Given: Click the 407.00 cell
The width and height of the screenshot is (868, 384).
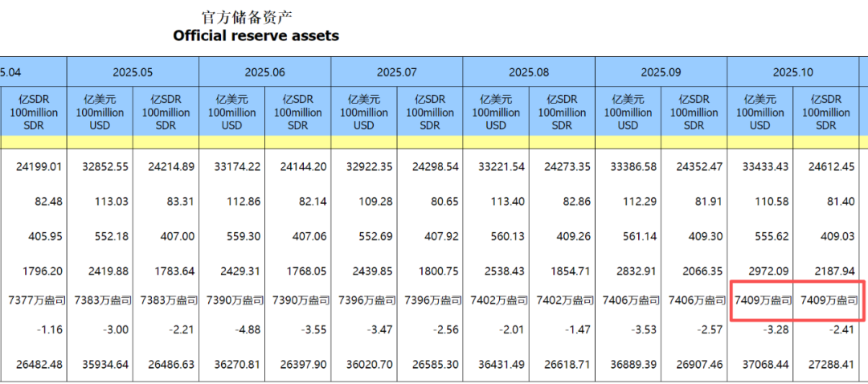Looking at the screenshot, I should click(x=178, y=236).
